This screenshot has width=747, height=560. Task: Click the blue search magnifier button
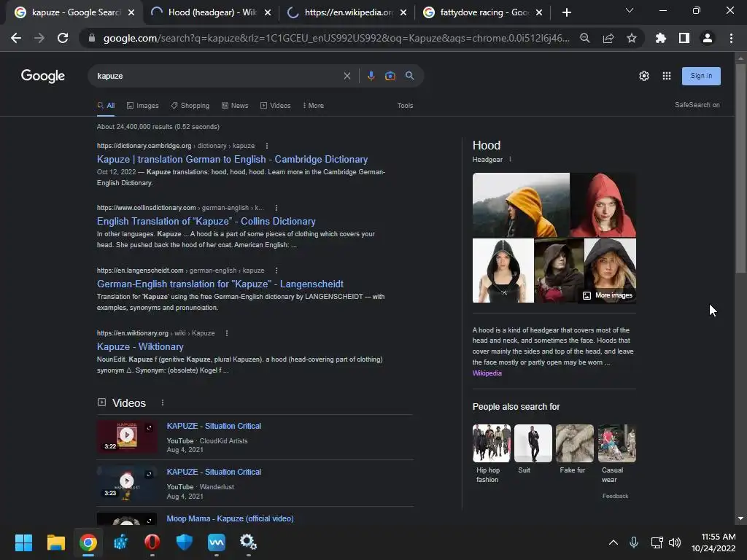(409, 76)
